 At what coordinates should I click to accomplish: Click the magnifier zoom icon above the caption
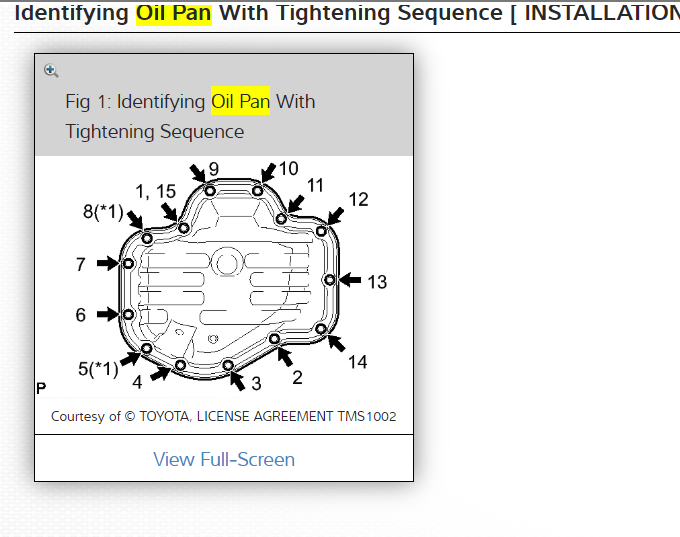pos(51,71)
